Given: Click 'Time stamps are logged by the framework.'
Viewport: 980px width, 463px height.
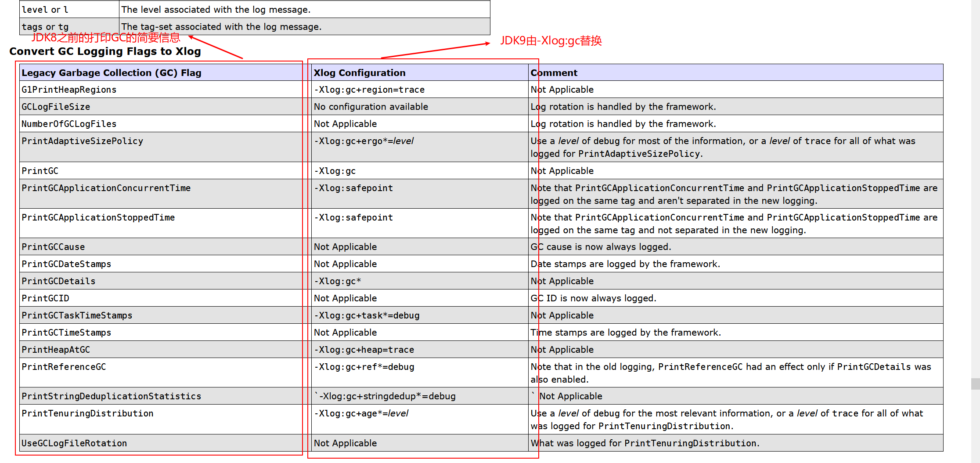Looking at the screenshot, I should pyautogui.click(x=626, y=333).
